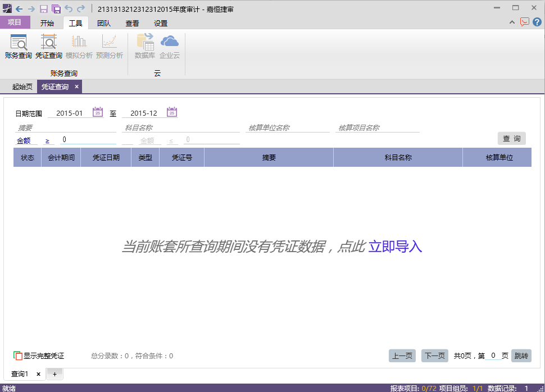Click the 跳转 jump button
This screenshot has height=392, width=545.
pos(521,355)
